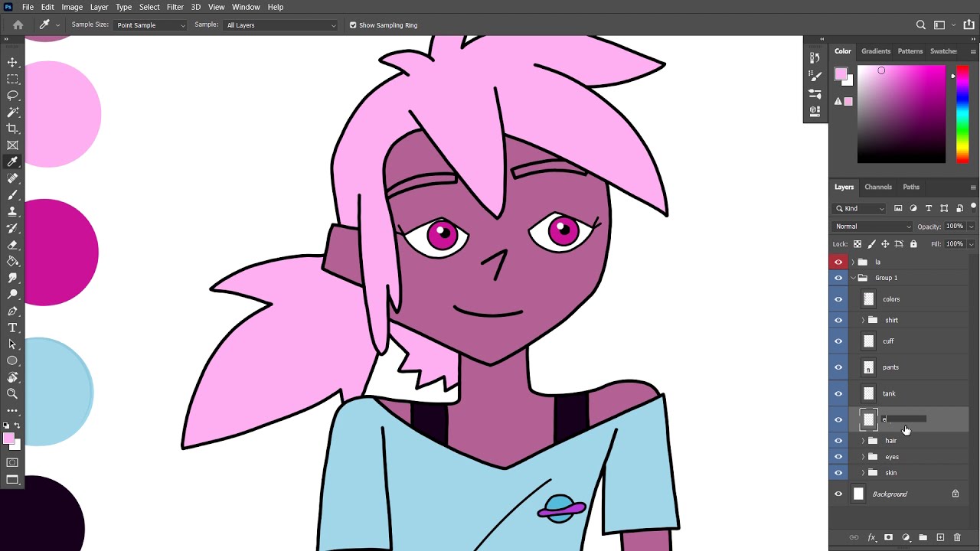Image resolution: width=980 pixels, height=551 pixels.
Task: Select the Brush tool
Action: pos(12,195)
